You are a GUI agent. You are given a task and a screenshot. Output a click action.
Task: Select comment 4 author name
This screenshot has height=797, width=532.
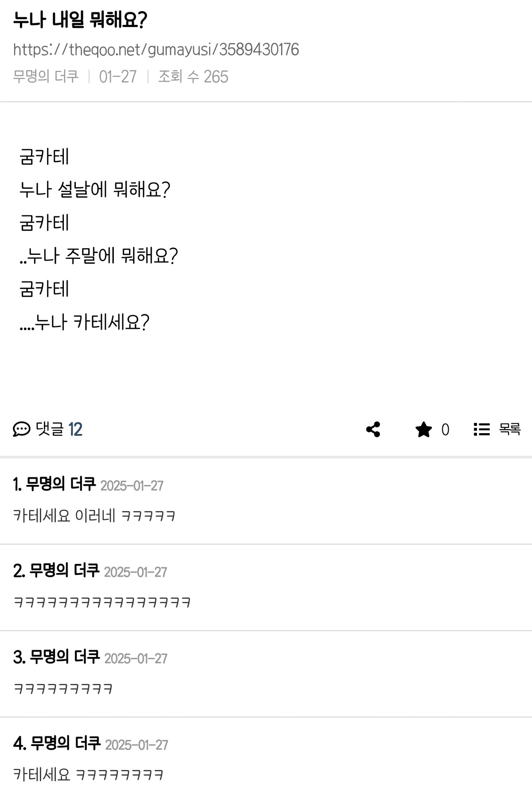pyautogui.click(x=66, y=743)
